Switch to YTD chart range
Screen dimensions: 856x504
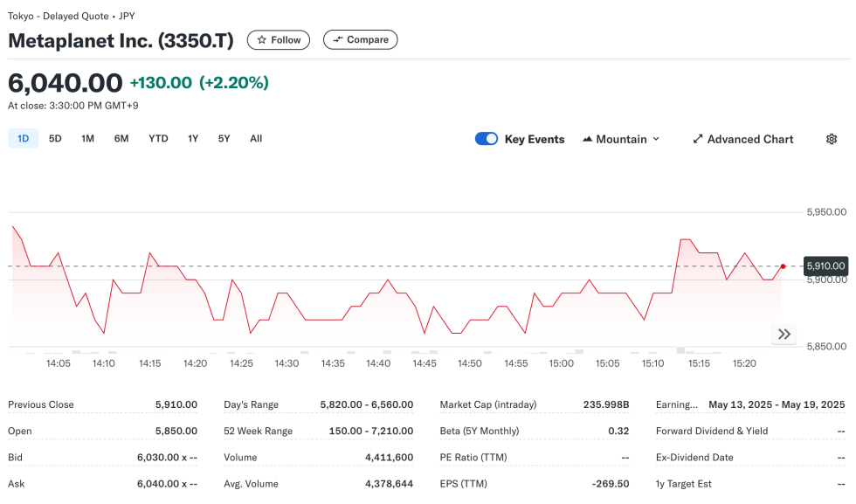point(158,139)
